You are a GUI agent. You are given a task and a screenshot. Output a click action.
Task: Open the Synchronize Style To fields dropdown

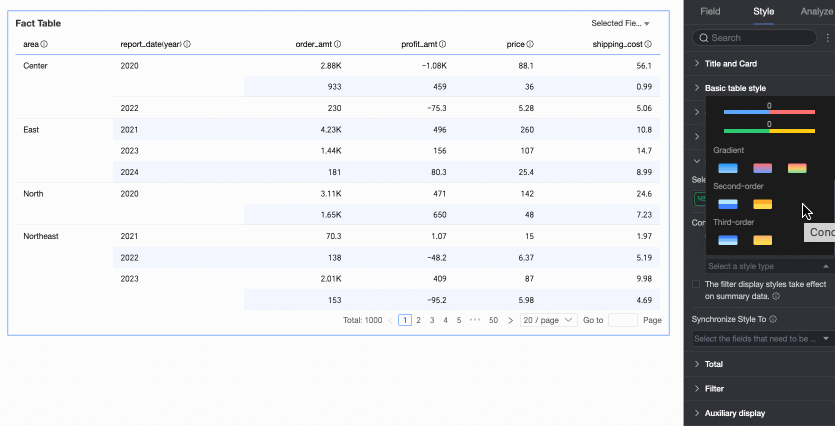[763, 339]
